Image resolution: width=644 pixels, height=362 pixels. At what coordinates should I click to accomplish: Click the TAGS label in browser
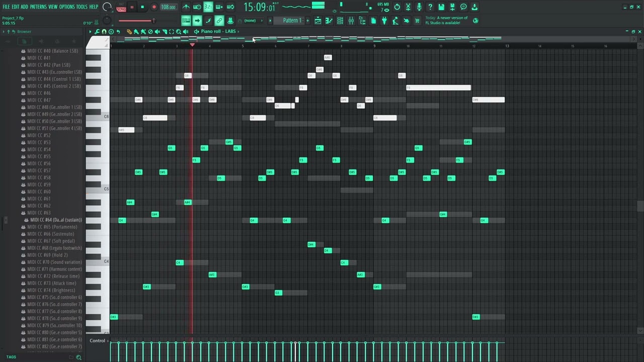[11, 357]
